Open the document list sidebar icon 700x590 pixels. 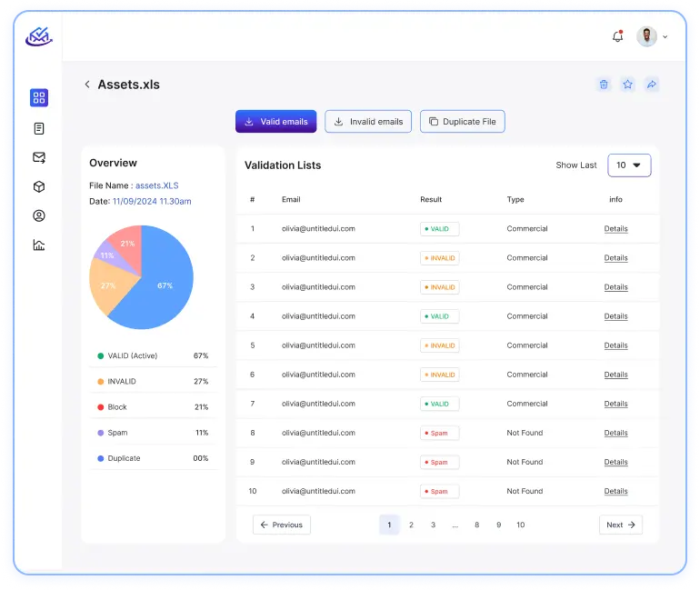38,128
